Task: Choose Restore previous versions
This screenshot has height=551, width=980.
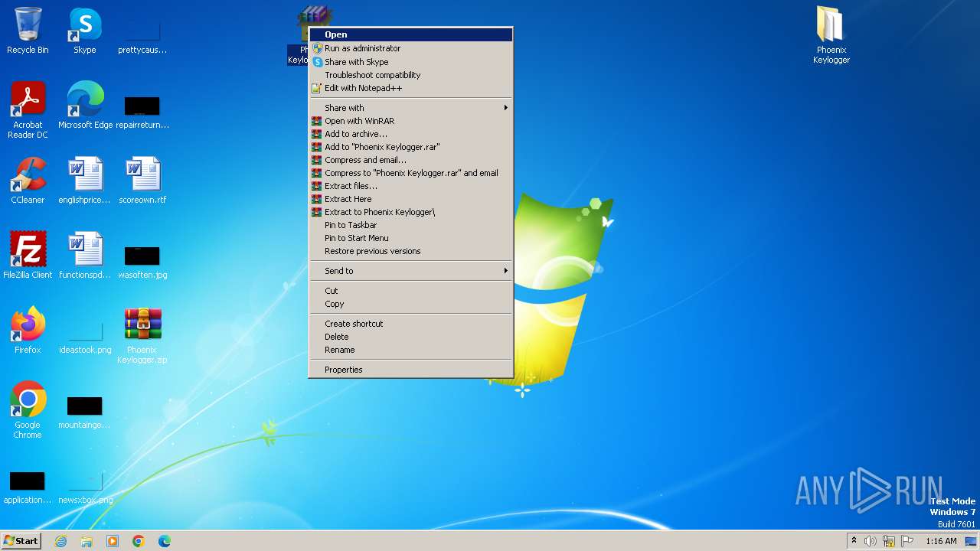Action: pos(410,251)
